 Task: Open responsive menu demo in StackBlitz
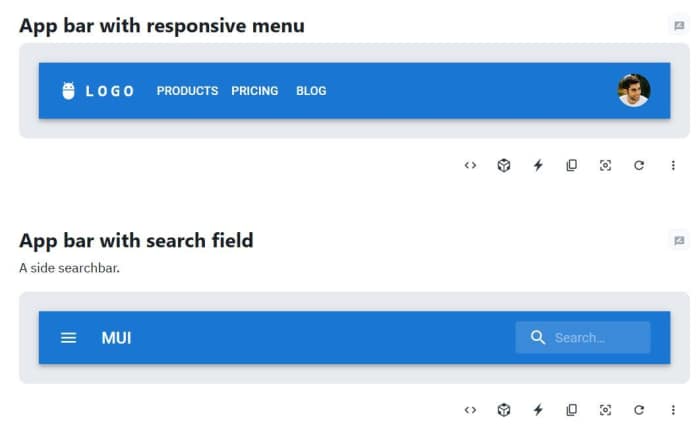[538, 165]
